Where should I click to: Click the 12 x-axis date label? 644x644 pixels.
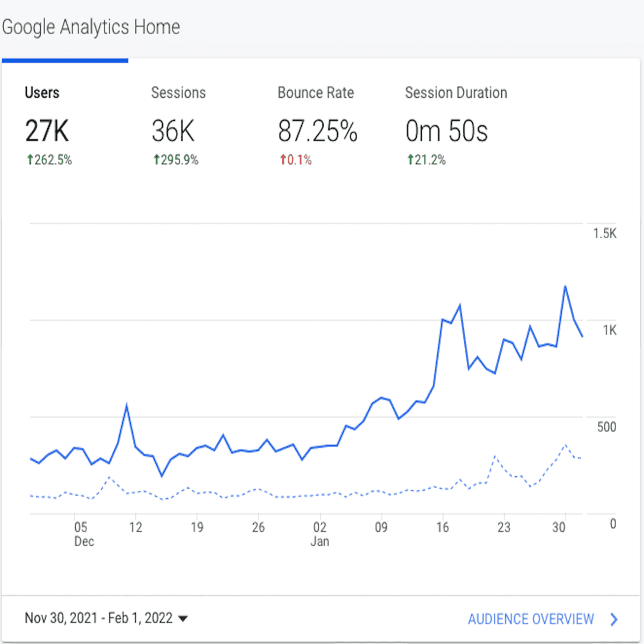pyautogui.click(x=136, y=528)
